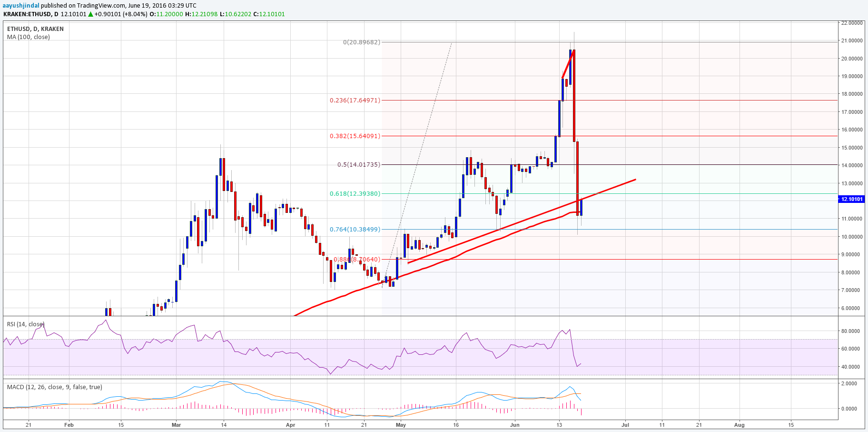Click the current price tag 12.10101

pos(851,199)
